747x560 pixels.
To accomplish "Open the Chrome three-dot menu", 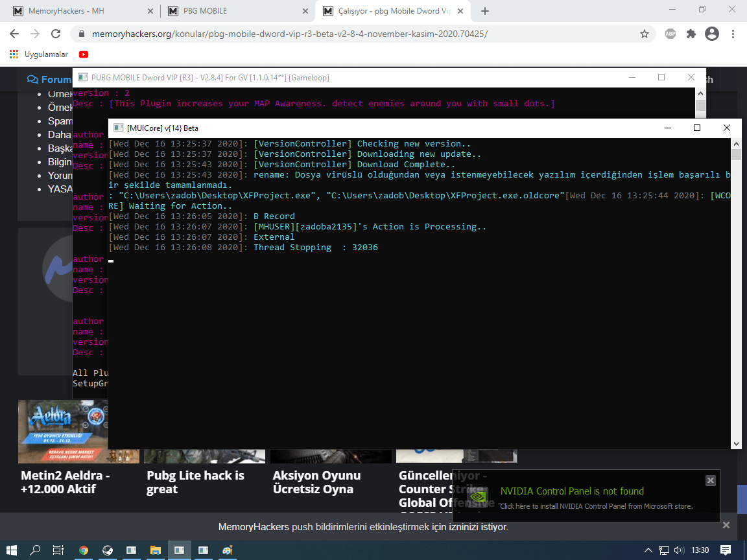I will point(733,34).
